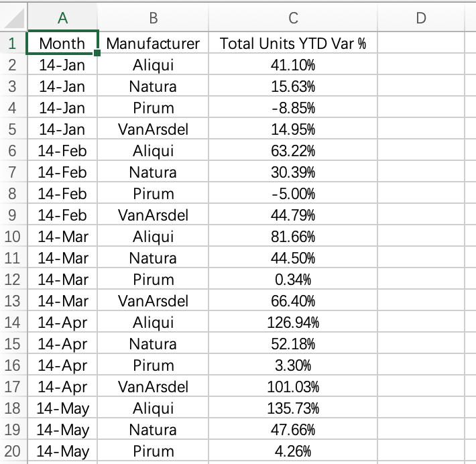Viewport: 476px width, 464px height.
Task: Click the Month header cell
Action: tap(62, 43)
